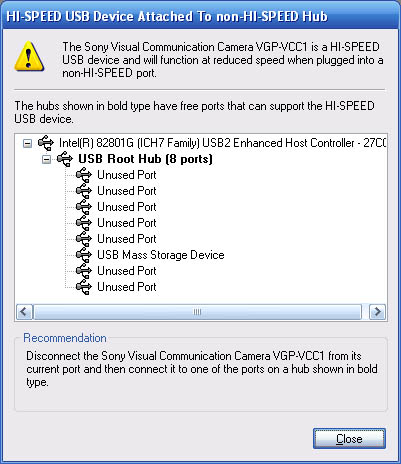Click the Intel host controller USB icon
Viewport: 401px width, 464px height.
click(46, 143)
